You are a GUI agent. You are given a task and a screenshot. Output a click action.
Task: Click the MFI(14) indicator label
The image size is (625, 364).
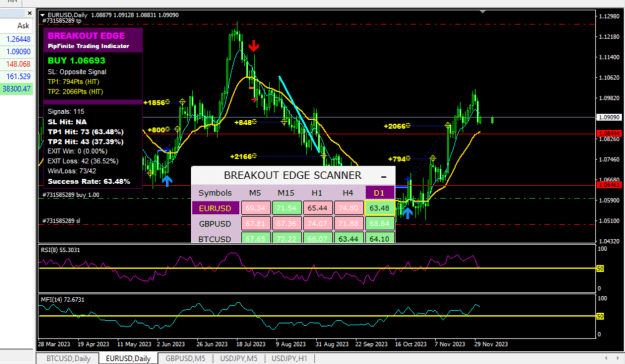pyautogui.click(x=62, y=299)
